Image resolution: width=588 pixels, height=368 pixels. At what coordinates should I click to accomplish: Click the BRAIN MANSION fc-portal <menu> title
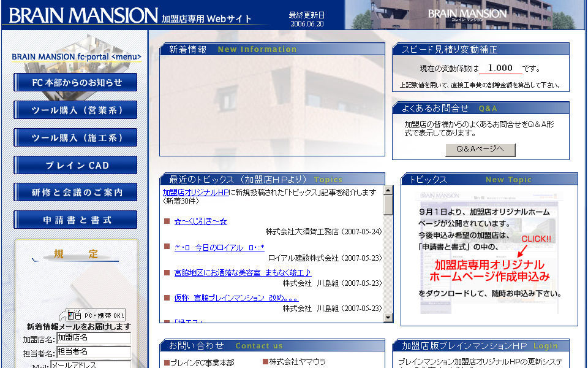pyautogui.click(x=77, y=56)
